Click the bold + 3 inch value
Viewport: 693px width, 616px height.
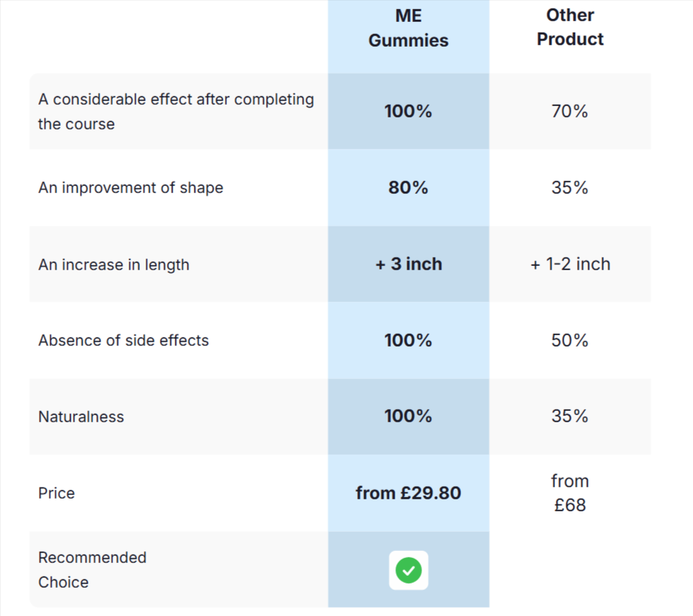click(408, 264)
